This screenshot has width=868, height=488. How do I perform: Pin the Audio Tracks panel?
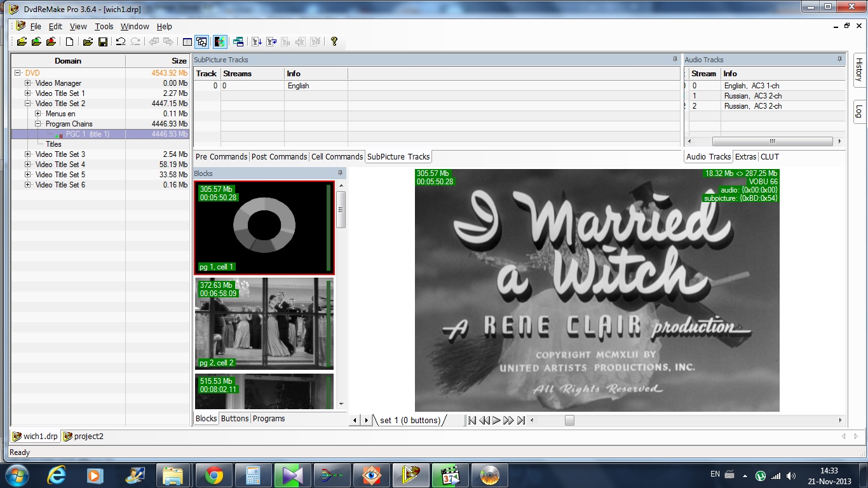[x=840, y=59]
